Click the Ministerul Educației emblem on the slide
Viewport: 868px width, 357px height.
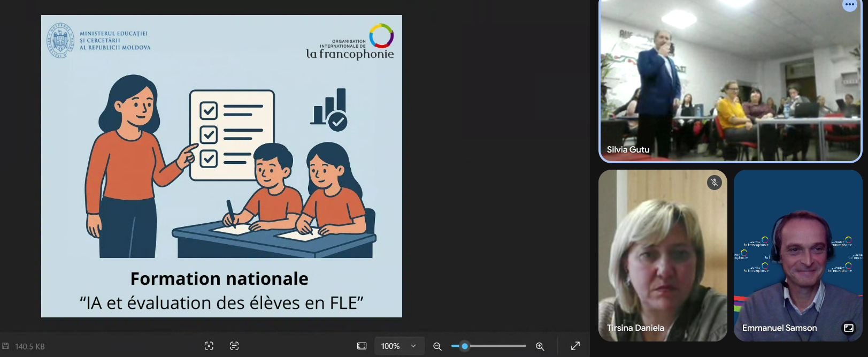[60, 40]
